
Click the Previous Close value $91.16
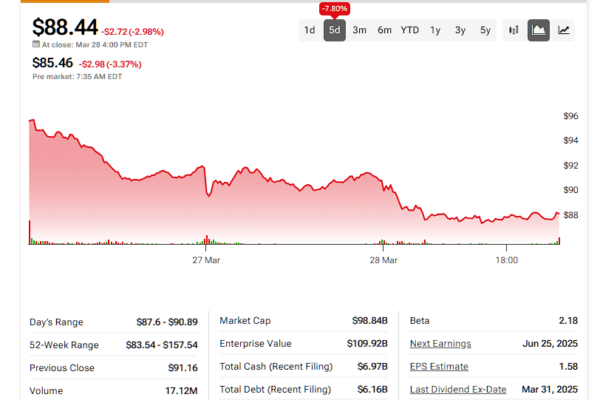pyautogui.click(x=183, y=368)
